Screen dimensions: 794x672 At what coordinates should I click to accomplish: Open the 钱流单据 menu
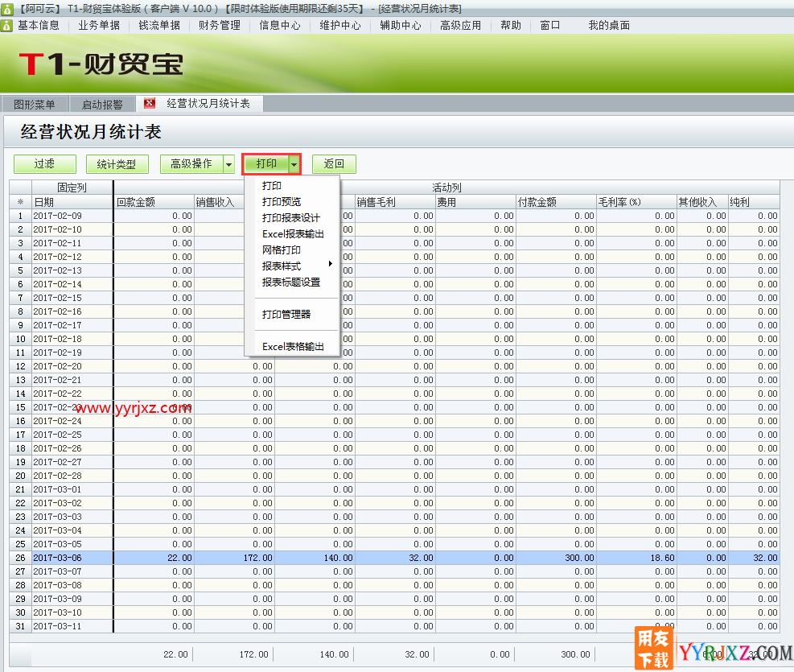tap(159, 25)
